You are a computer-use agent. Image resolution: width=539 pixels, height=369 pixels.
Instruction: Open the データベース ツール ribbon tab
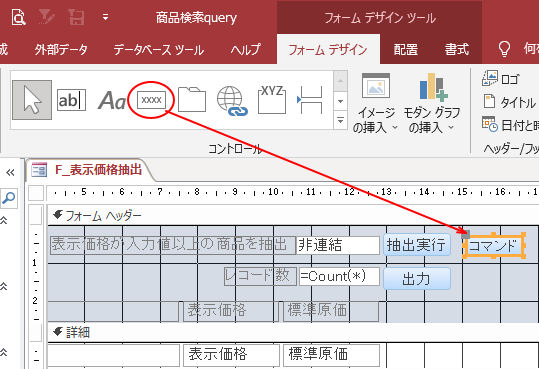[159, 50]
